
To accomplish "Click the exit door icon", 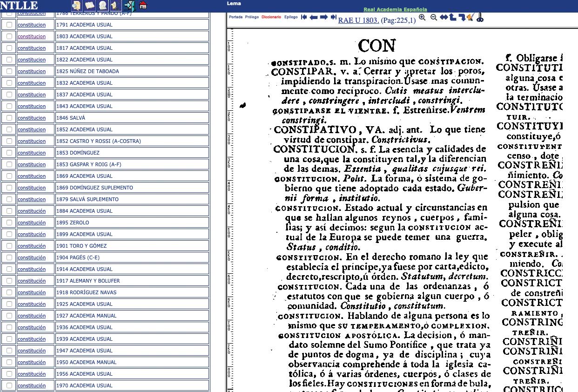I will click(x=130, y=6).
